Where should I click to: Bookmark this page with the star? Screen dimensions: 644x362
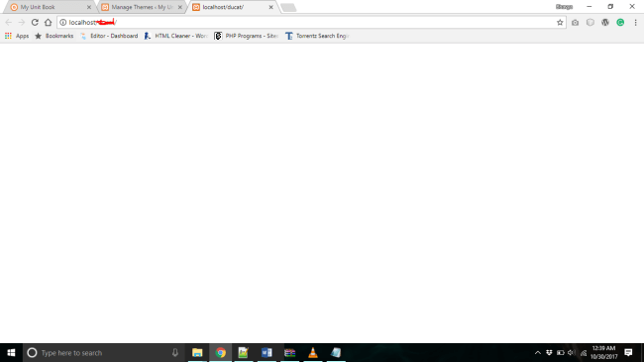[560, 22]
